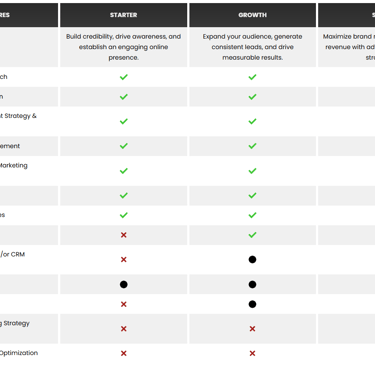Screen dimensions: 375x366
Task: Click the topmost red X in Starter column
Action: pos(123,235)
